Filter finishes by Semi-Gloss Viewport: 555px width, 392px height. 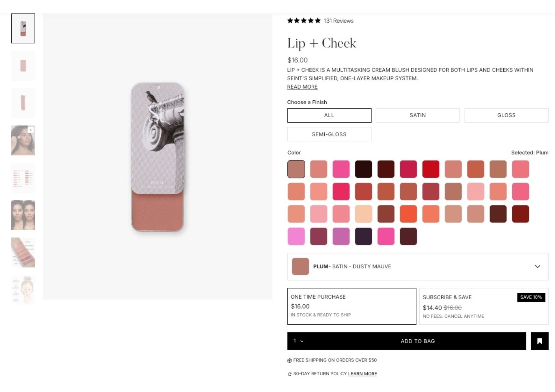click(329, 134)
